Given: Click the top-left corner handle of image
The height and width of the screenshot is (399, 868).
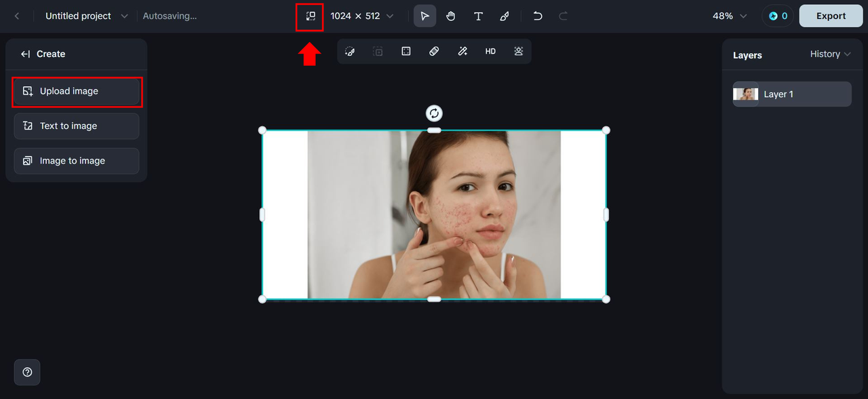Looking at the screenshot, I should coord(262,130).
